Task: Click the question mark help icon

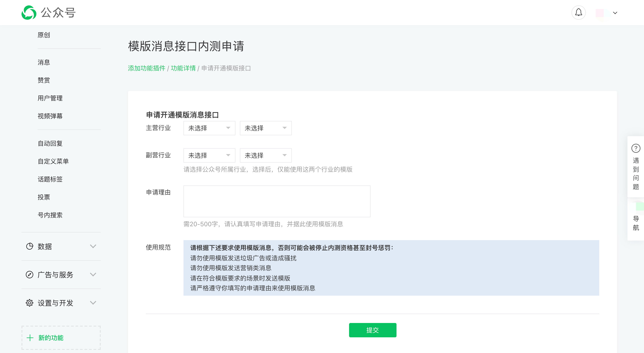Action: [x=636, y=148]
